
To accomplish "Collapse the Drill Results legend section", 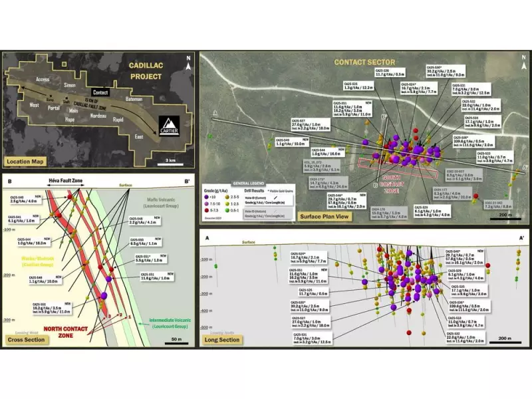I will click(254, 190).
